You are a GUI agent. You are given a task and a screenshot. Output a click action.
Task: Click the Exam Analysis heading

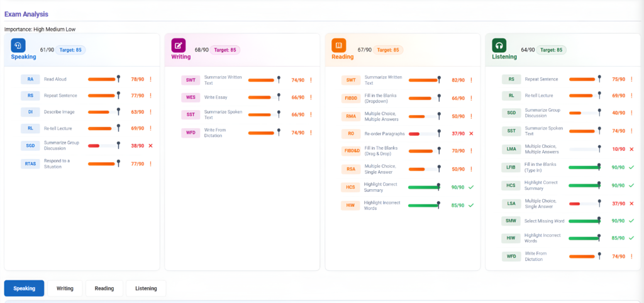(x=26, y=13)
